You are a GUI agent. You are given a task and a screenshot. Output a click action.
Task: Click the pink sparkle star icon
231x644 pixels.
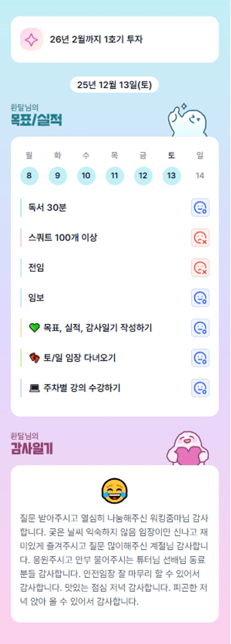(32, 39)
